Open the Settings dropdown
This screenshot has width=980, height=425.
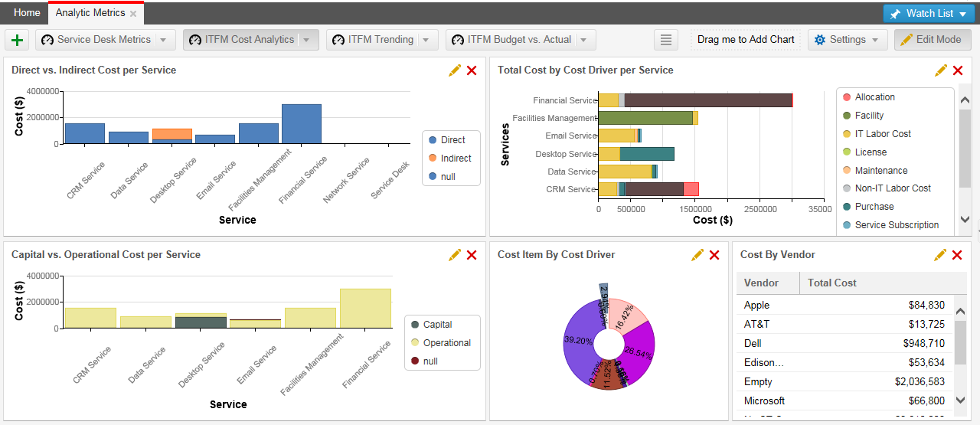[x=848, y=40]
